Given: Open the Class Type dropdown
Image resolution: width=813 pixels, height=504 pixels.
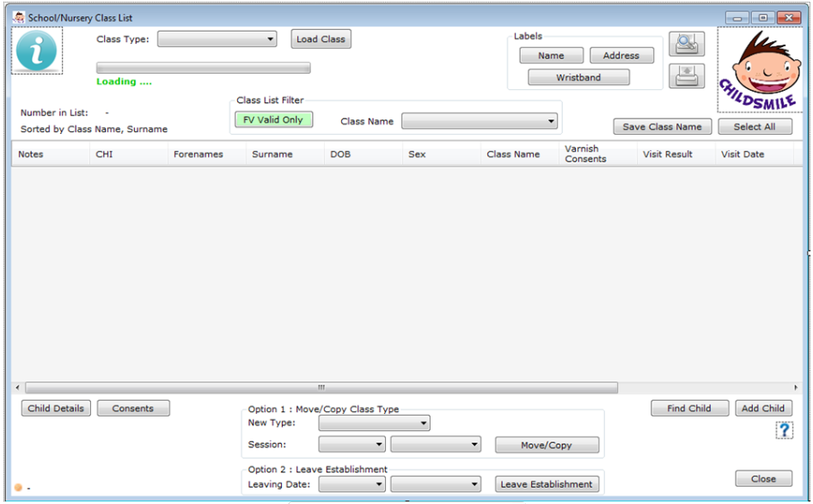Looking at the screenshot, I should pos(217,39).
